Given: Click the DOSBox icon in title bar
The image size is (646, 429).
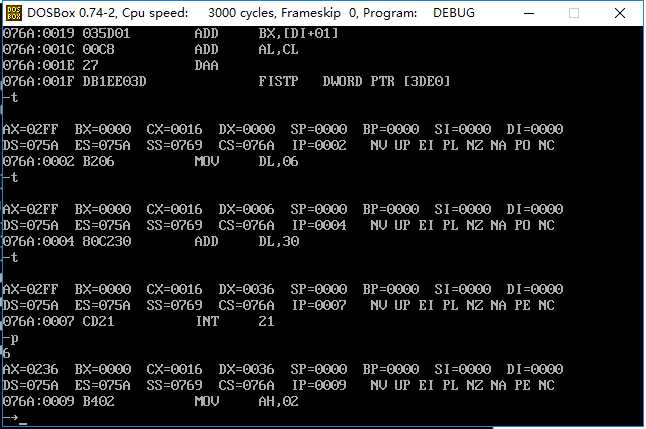Looking at the screenshot, I should pyautogui.click(x=14, y=13).
